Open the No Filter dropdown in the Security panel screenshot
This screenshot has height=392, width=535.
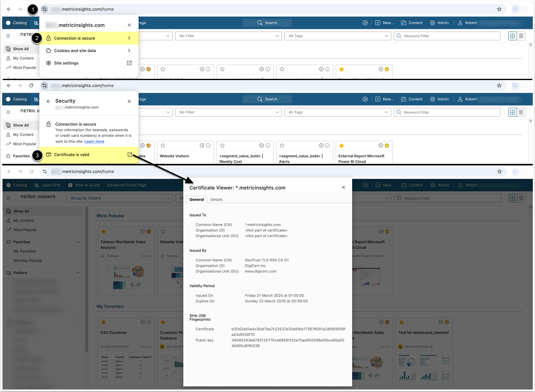coord(229,112)
